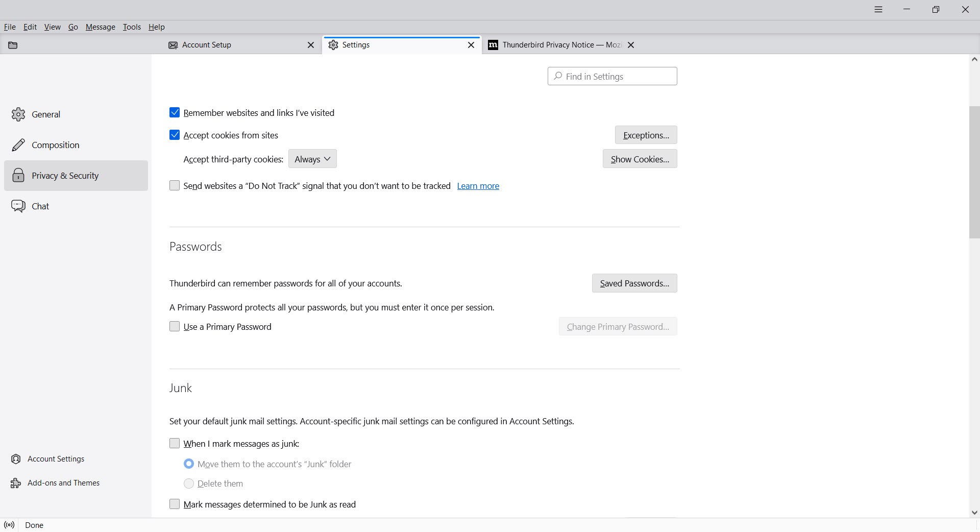Screen dimensions: 980x532
Task: Expand the Accept third-party cookies dropdown
Action: pyautogui.click(x=312, y=159)
